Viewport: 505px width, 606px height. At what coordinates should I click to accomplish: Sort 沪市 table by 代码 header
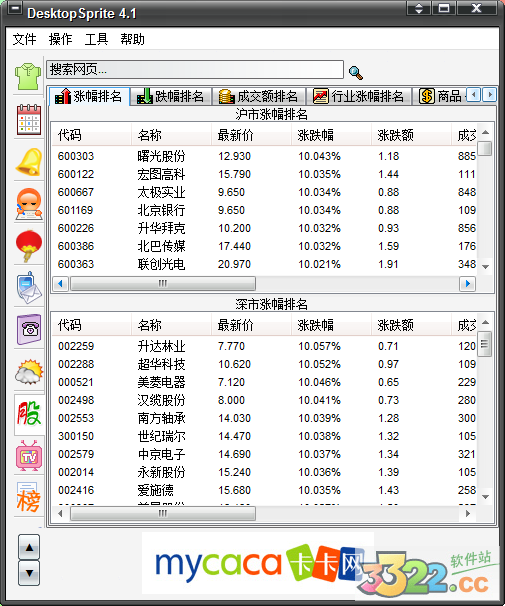click(92, 135)
